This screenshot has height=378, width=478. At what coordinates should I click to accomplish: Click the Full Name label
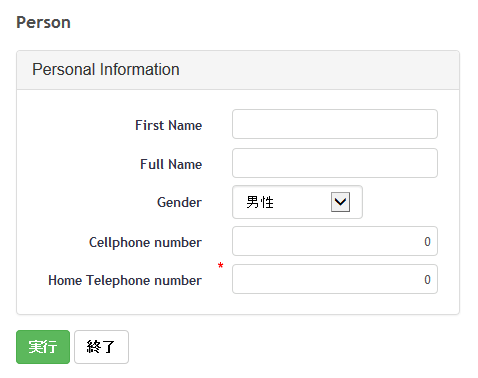171,164
